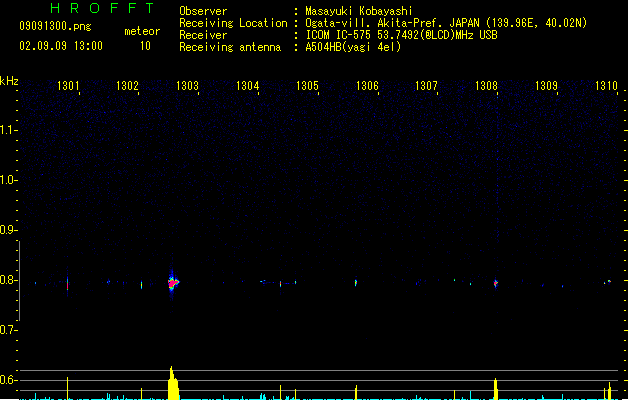Screen dimensions: 629x400
Task: Click the 0.9 kHz axis label
Action: 8,230
